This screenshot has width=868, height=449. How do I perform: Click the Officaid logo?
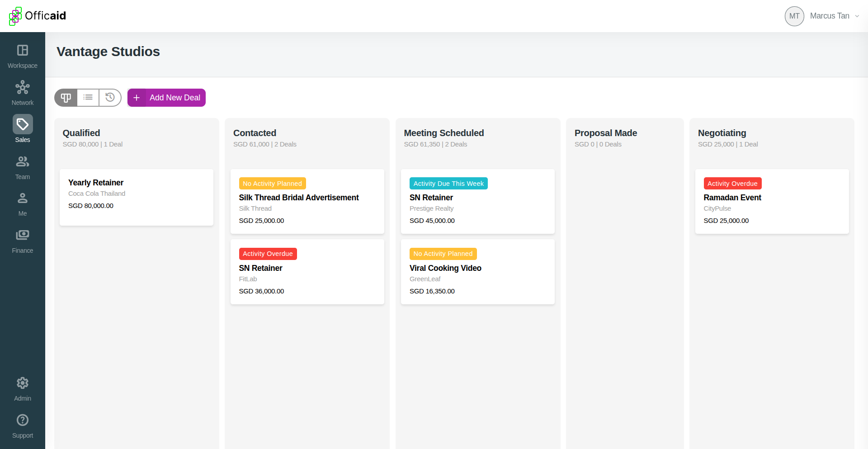click(x=38, y=16)
